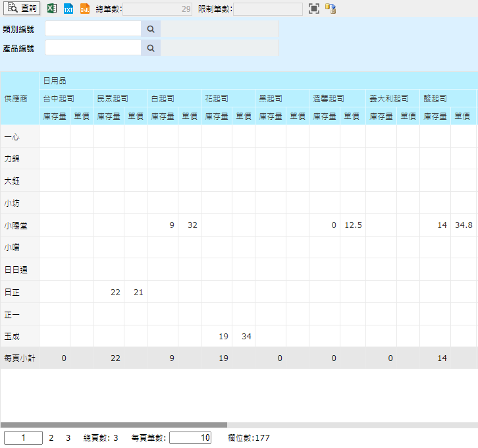
Task: Click the 台中起司 column header
Action: [66, 98]
